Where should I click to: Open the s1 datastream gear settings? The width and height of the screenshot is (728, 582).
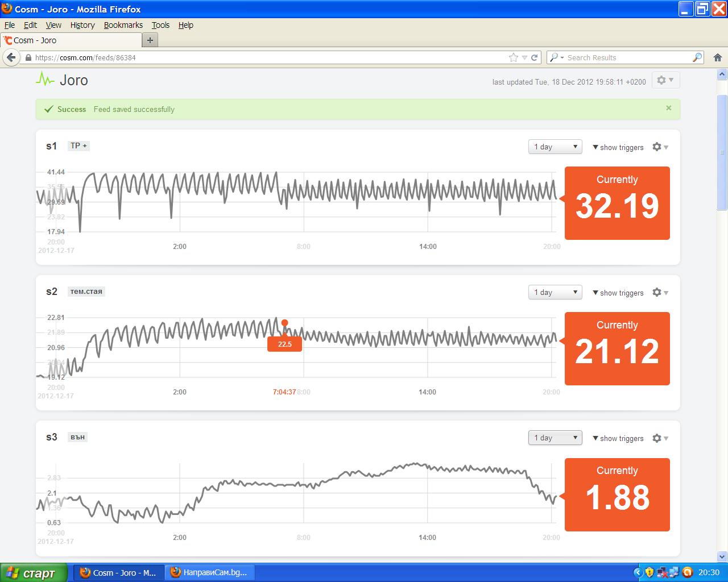click(x=660, y=147)
